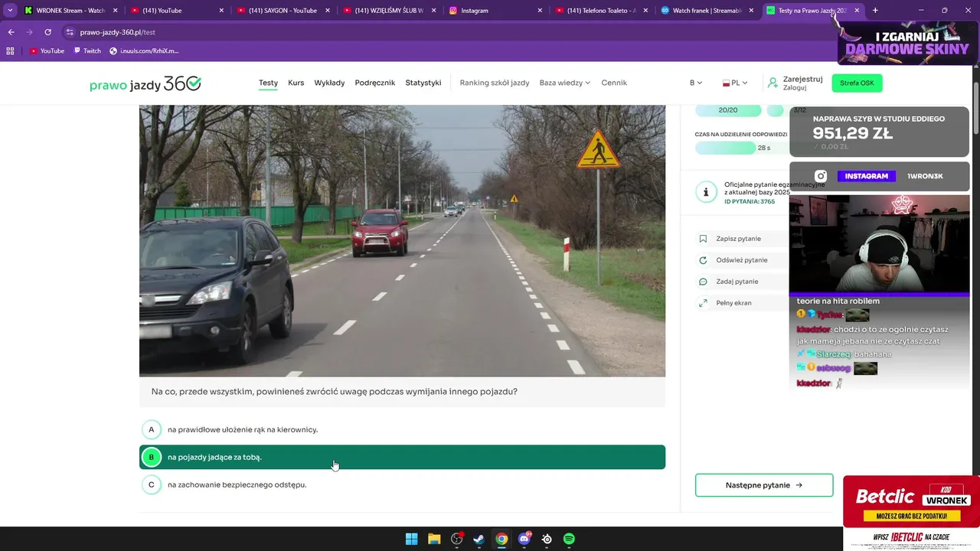This screenshot has height=551, width=980.
Task: Click the Betclic Wronek ad banner
Action: (911, 502)
